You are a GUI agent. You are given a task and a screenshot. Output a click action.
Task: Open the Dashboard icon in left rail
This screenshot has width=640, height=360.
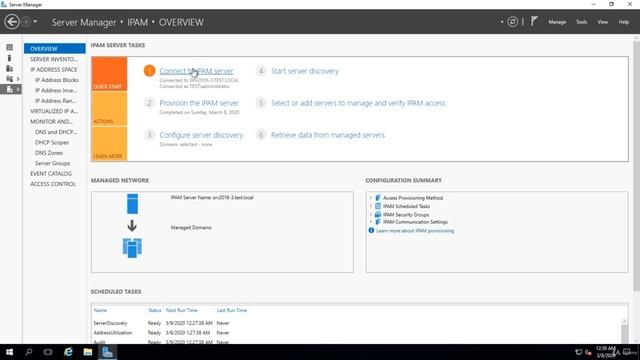[9, 48]
